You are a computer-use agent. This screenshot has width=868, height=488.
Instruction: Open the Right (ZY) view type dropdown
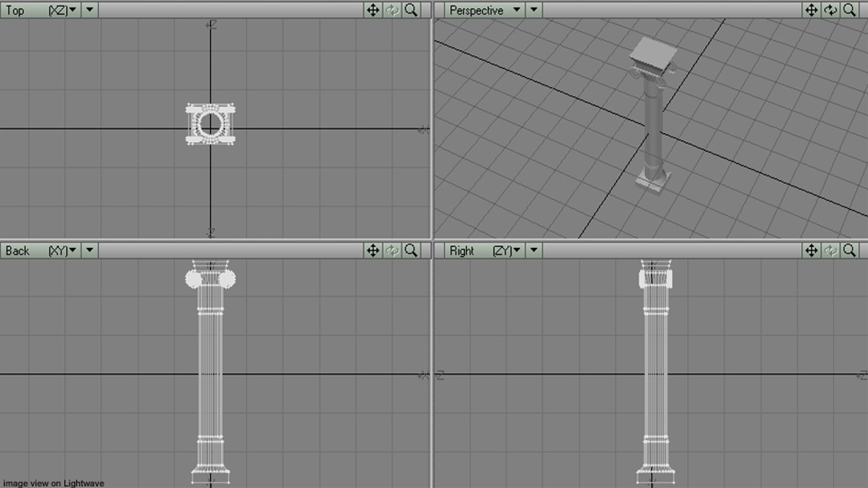click(x=484, y=250)
